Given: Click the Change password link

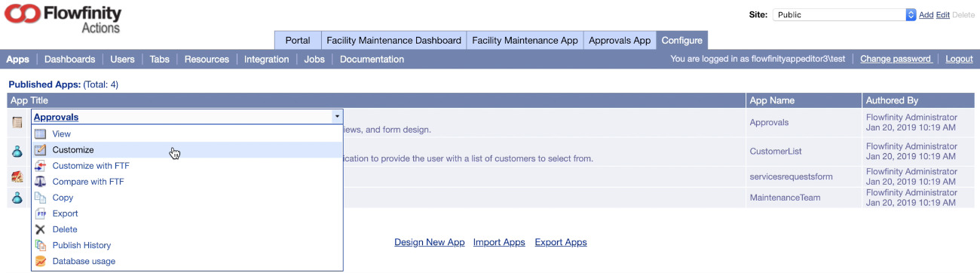Looking at the screenshot, I should 896,60.
